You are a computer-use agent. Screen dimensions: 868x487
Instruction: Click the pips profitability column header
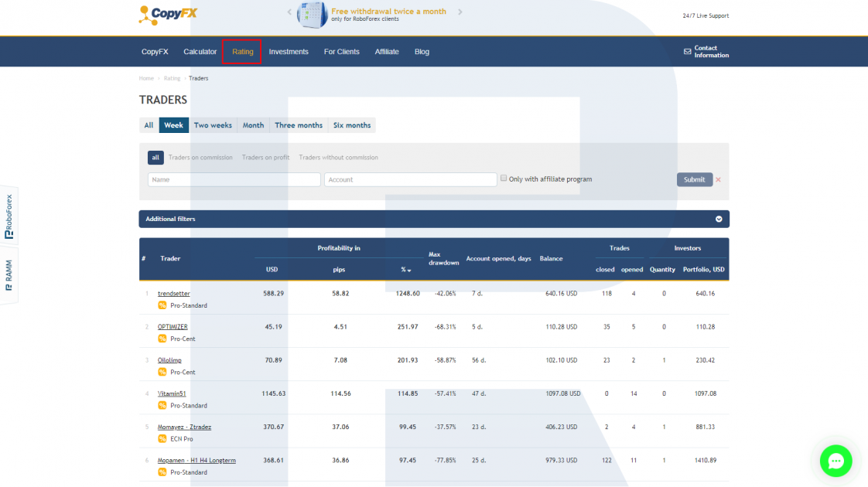(339, 270)
